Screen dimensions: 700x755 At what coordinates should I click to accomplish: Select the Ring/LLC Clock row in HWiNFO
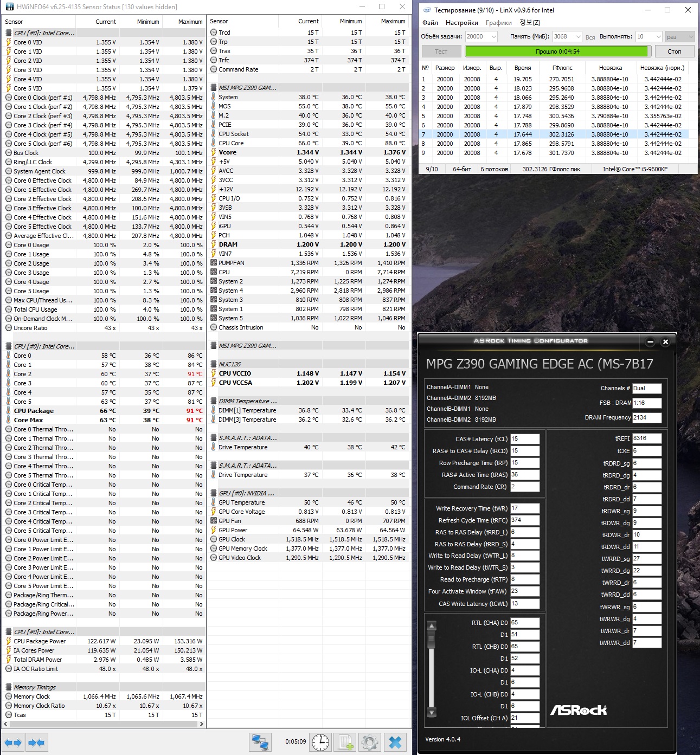coord(104,162)
